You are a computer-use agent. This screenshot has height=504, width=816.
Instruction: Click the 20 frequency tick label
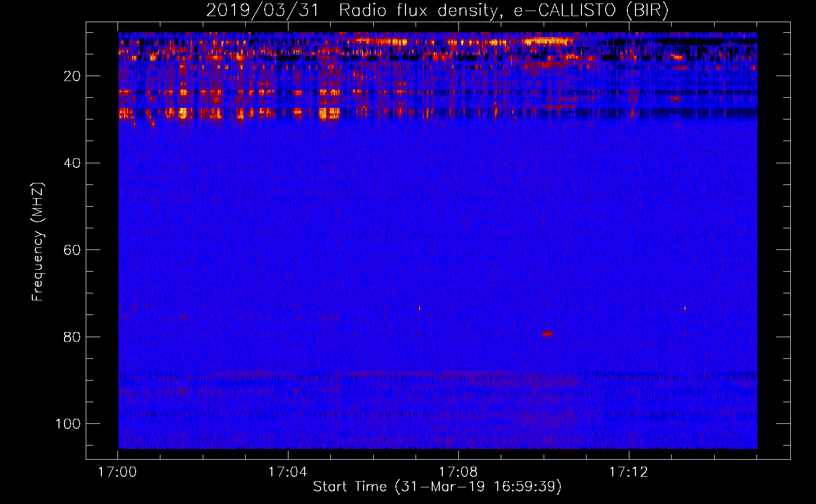(72, 76)
